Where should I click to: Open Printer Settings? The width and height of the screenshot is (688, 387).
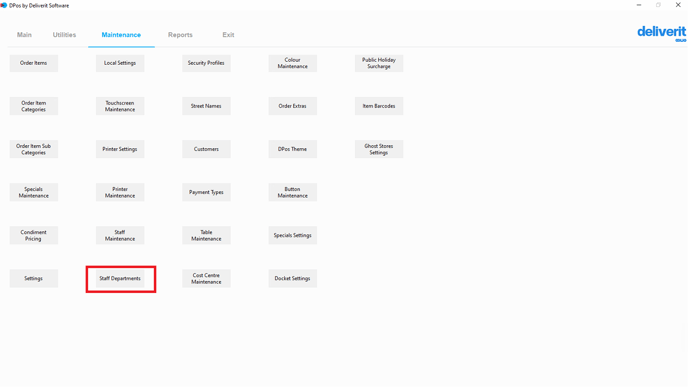[120, 149]
